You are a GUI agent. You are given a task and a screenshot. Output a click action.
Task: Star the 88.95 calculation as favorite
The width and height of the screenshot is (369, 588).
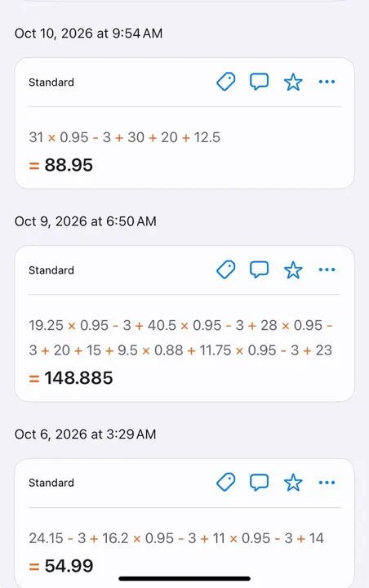pos(293,82)
